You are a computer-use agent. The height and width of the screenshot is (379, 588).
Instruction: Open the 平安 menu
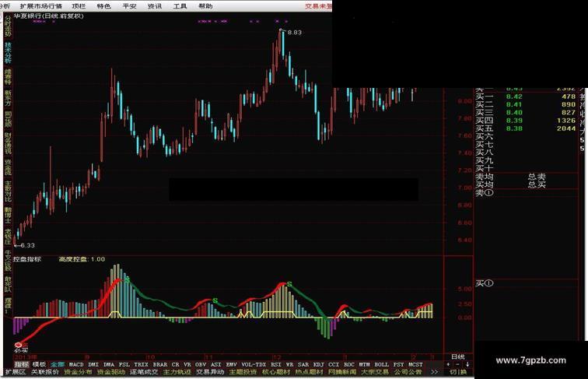pos(129,6)
